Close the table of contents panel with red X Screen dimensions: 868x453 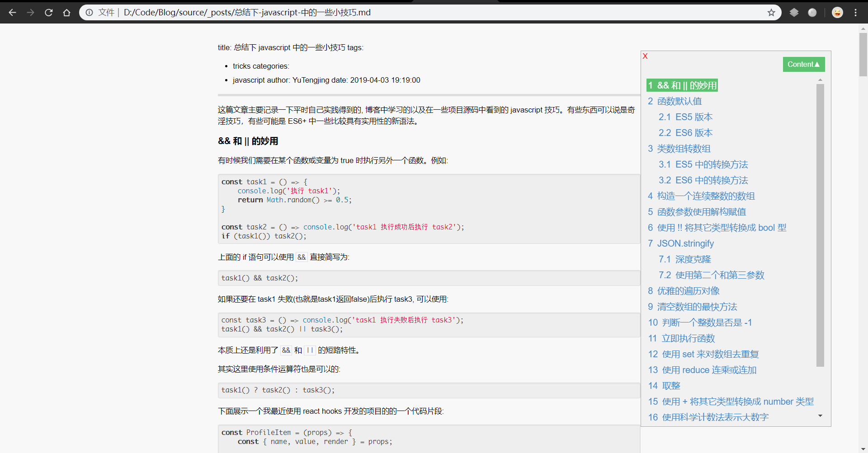point(645,56)
